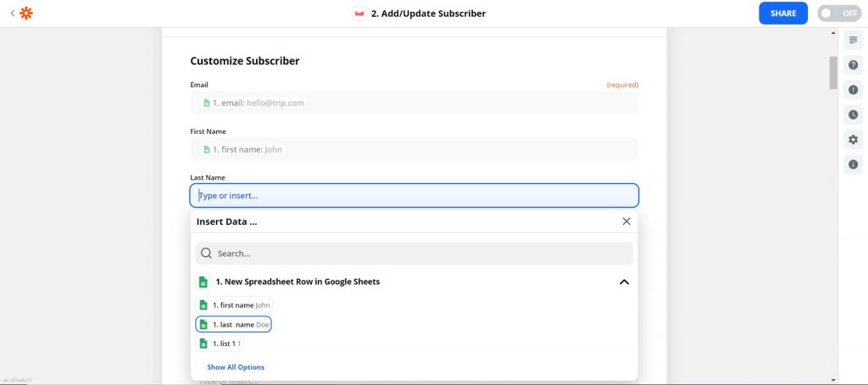Click the red app icon beside step title
This screenshot has width=868, height=385.
point(359,14)
